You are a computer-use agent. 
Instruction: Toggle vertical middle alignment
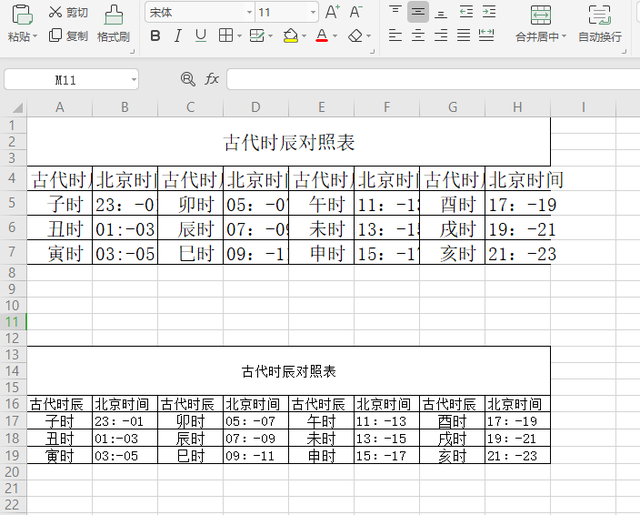point(418,12)
